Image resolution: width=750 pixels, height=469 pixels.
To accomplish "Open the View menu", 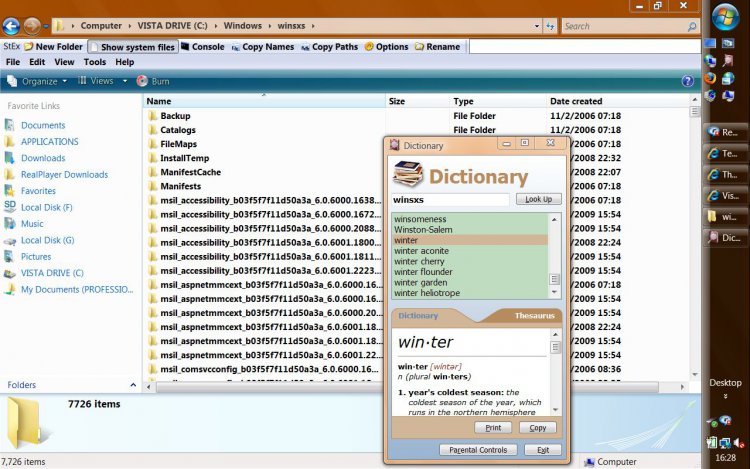I will [64, 62].
